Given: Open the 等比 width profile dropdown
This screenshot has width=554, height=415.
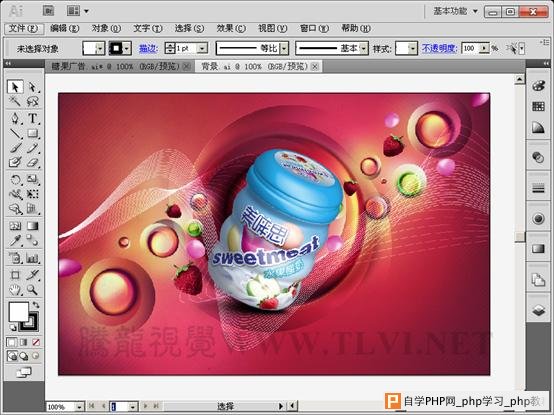Looking at the screenshot, I should point(284,48).
